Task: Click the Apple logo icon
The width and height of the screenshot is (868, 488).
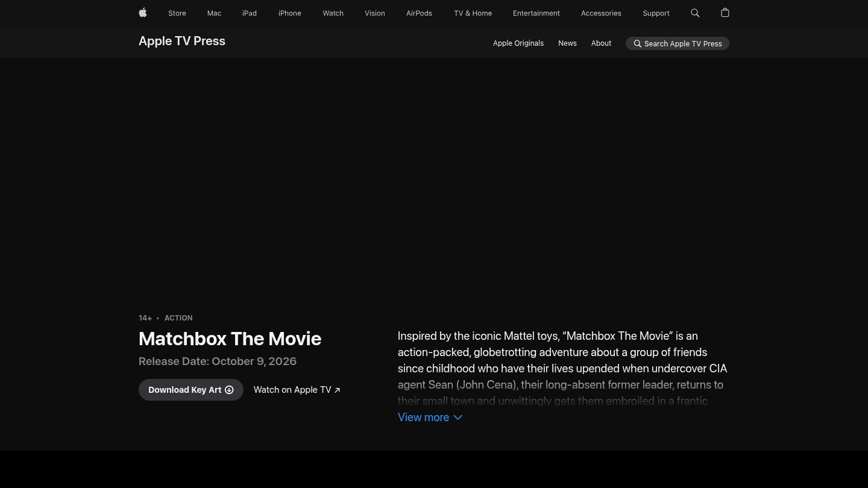Action: pyautogui.click(x=143, y=13)
